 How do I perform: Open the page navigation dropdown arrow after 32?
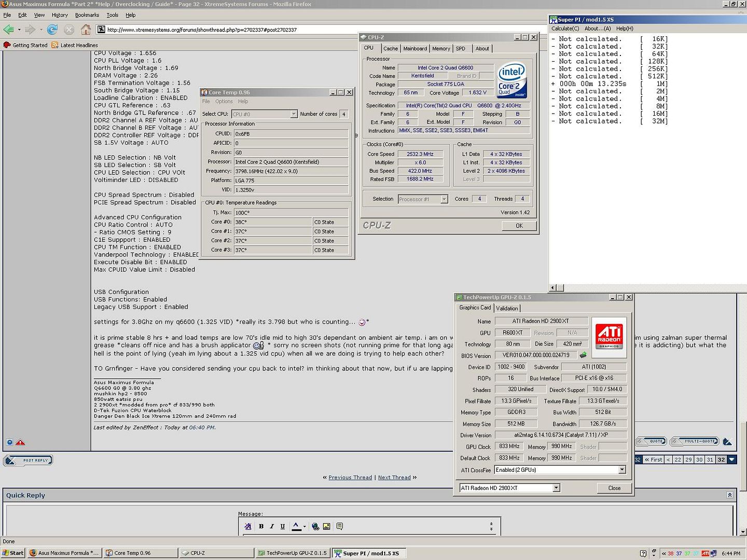[731, 459]
